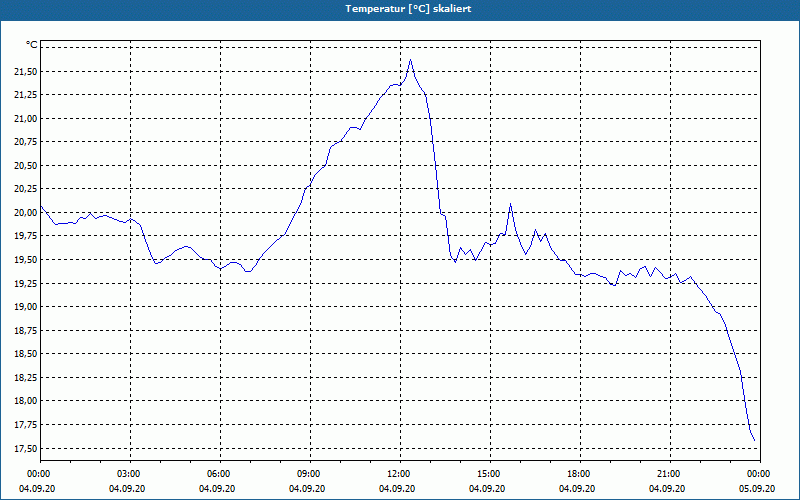800x500 pixels.
Task: Select the 18,25 y-axis value
Action: 26,378
